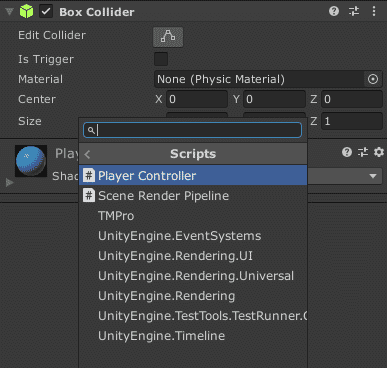
Task: Click the green Box Collider cube icon
Action: click(26, 12)
